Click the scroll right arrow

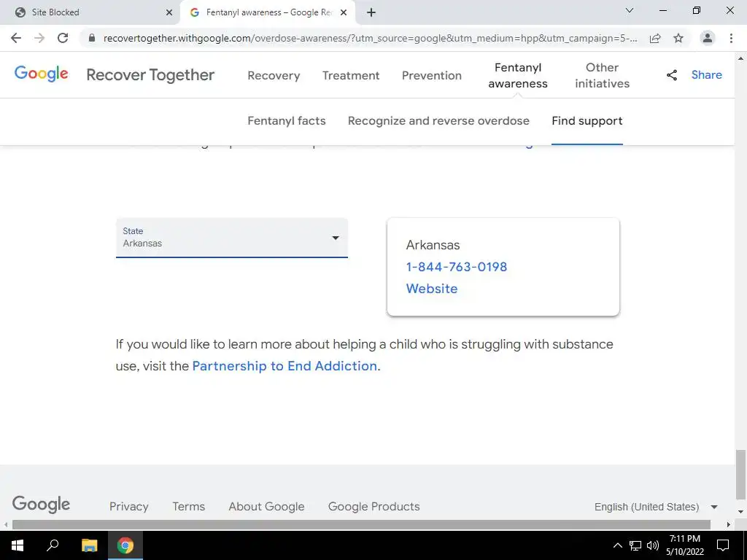729,525
